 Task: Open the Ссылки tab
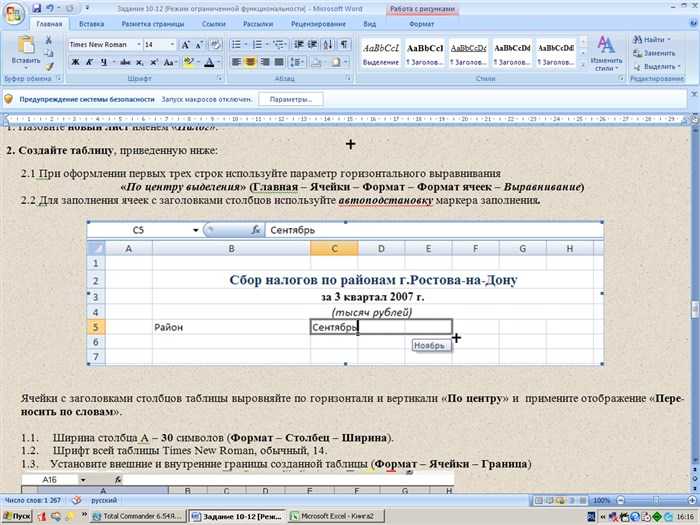tap(214, 24)
